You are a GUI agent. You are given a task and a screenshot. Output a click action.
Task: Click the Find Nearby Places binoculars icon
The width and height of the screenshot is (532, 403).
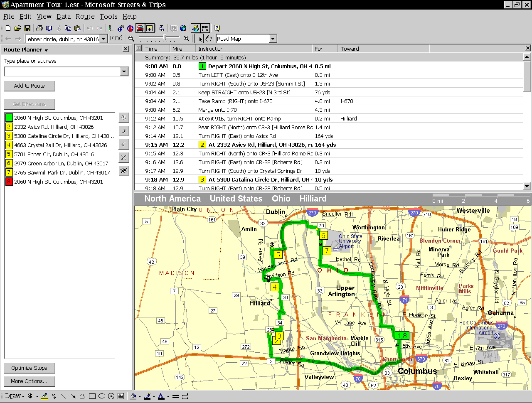pyautogui.click(x=121, y=28)
